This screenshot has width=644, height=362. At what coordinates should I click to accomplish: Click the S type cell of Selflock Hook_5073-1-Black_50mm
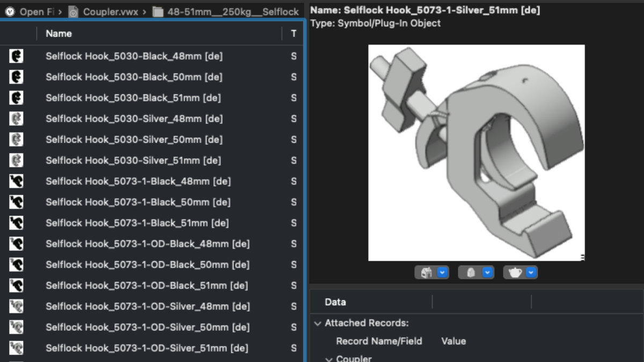click(294, 202)
